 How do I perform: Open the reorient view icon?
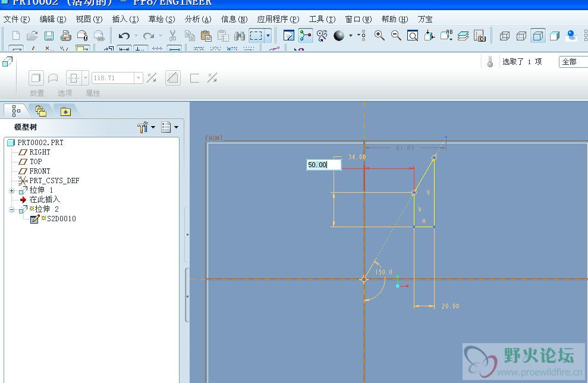click(429, 36)
